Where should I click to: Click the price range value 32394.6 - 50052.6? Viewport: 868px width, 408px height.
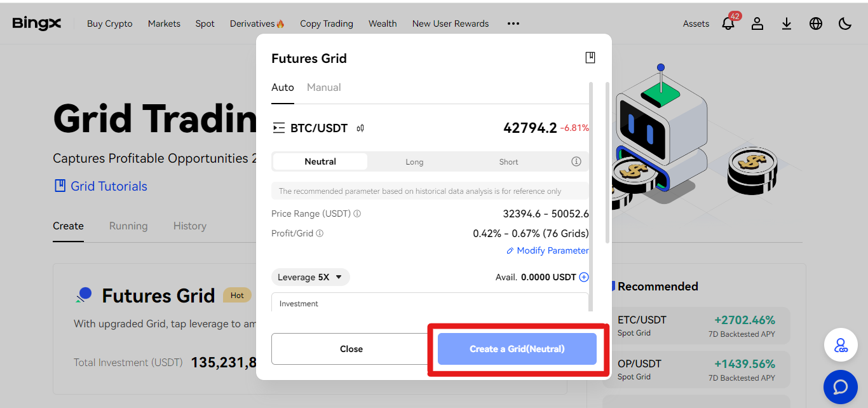(x=546, y=214)
